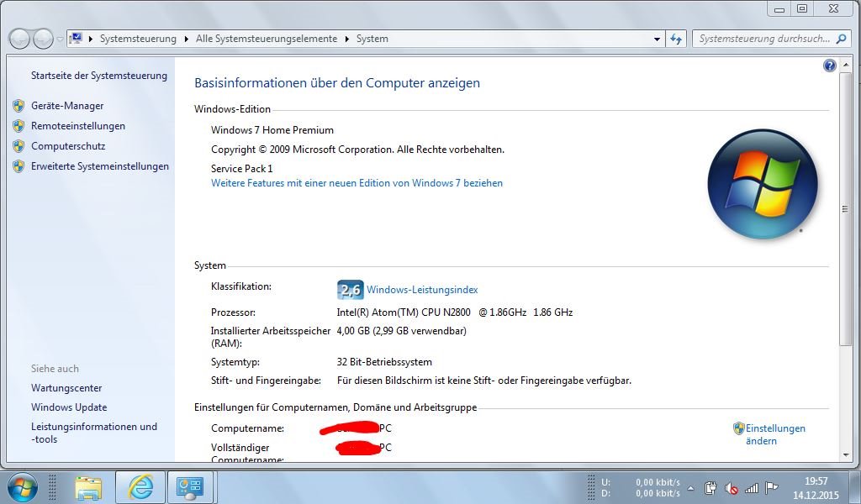Click the shield icon beside Einstellungen ändern
The image size is (861, 504).
pos(738,428)
